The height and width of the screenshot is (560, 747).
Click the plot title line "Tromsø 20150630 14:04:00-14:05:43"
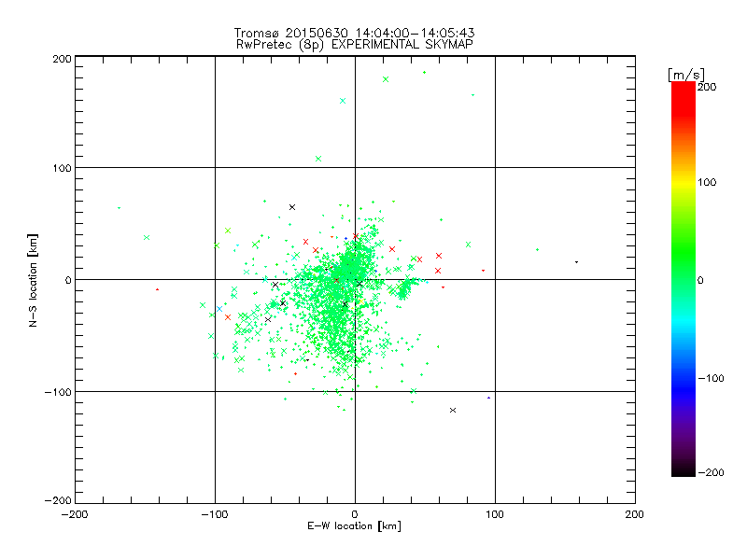click(354, 33)
